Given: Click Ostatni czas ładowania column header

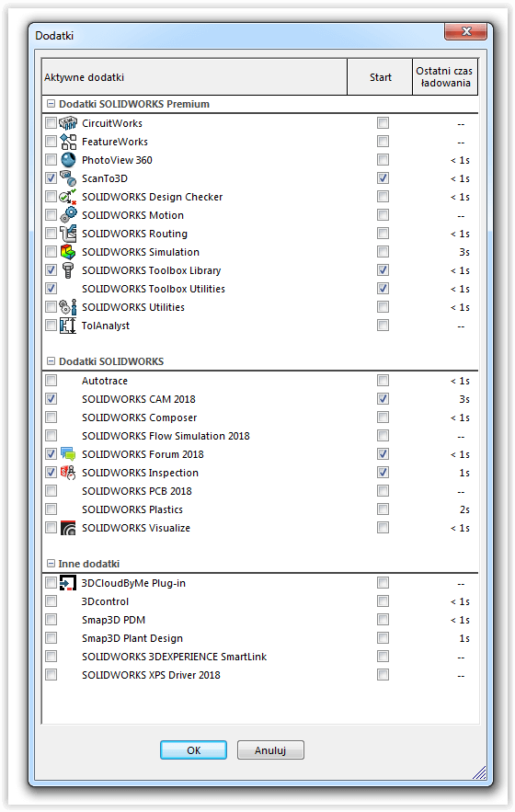Looking at the screenshot, I should (445, 77).
